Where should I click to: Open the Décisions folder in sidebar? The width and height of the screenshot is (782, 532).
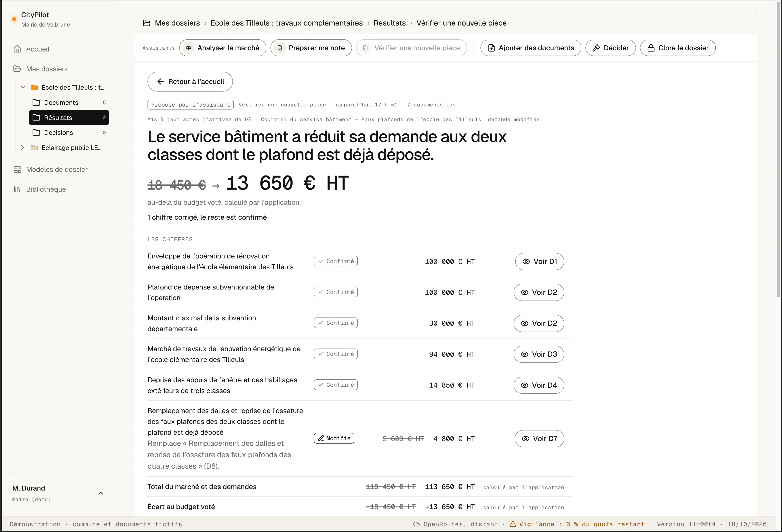pyautogui.click(x=69, y=133)
